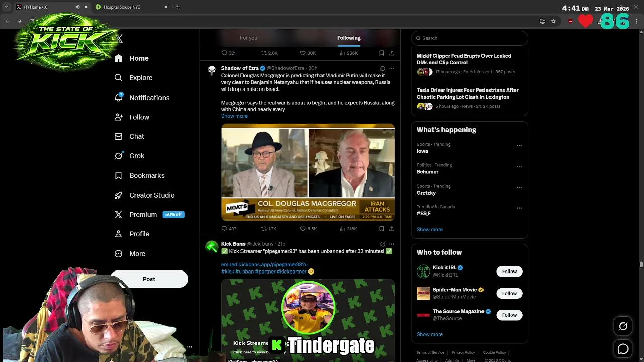This screenshot has height=362, width=644.
Task: Open more options on Kick Bans post
Action: pos(392,244)
